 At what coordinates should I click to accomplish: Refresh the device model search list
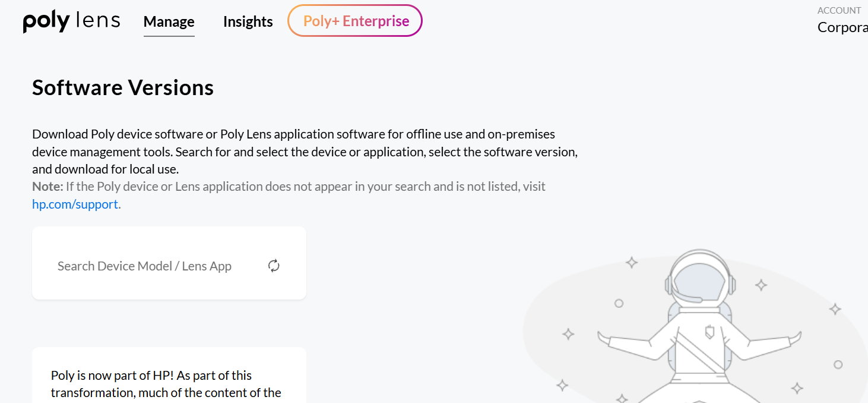pos(274,266)
